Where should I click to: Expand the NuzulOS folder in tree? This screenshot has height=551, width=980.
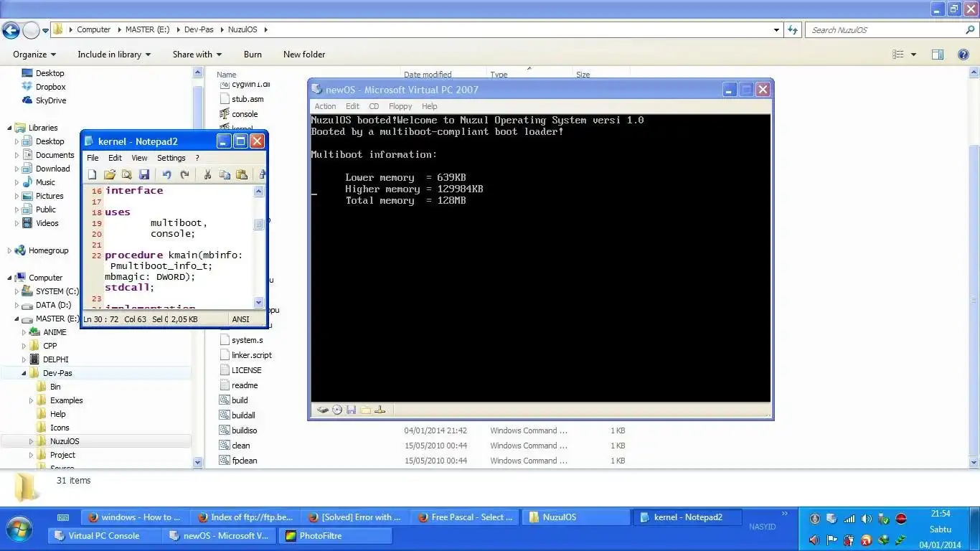[x=32, y=441]
